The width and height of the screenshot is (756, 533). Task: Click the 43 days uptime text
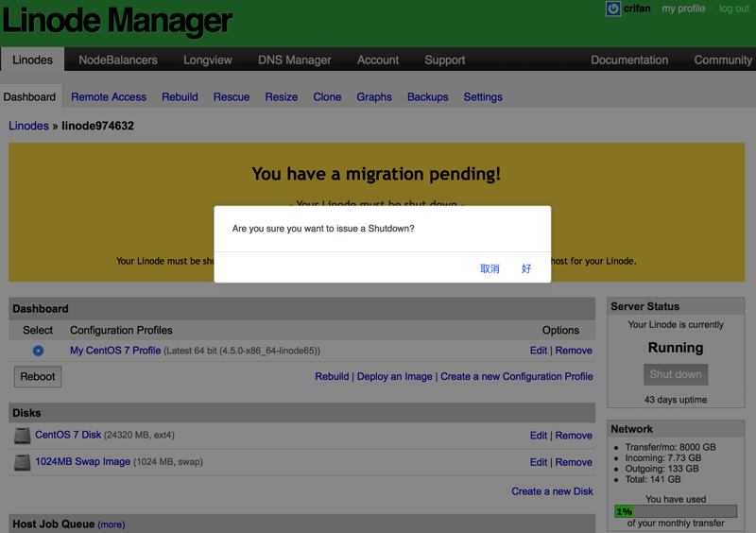tap(676, 400)
